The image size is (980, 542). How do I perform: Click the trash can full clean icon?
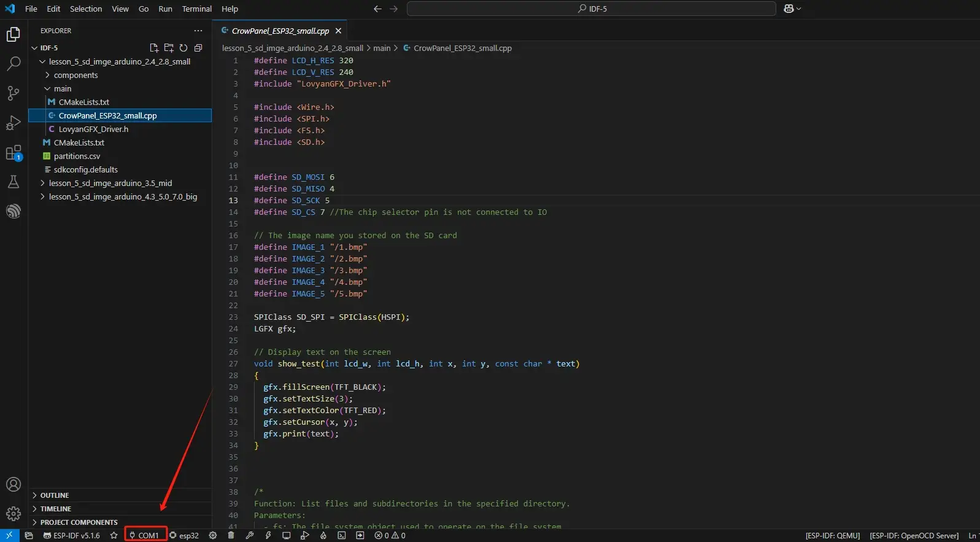231,535
